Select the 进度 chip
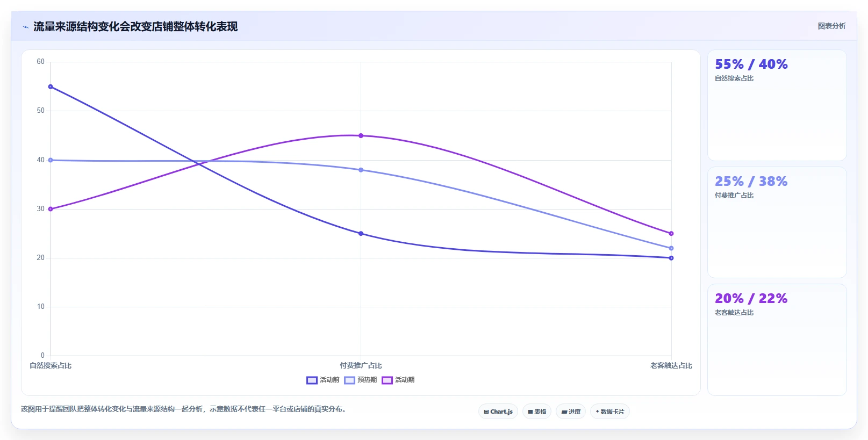Viewport: 868px width, 440px height. coord(571,412)
